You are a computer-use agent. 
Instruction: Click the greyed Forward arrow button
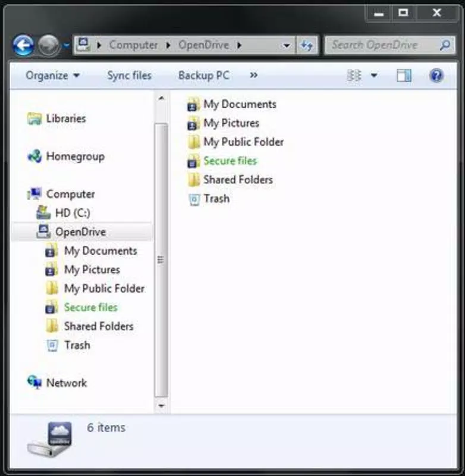(49, 46)
